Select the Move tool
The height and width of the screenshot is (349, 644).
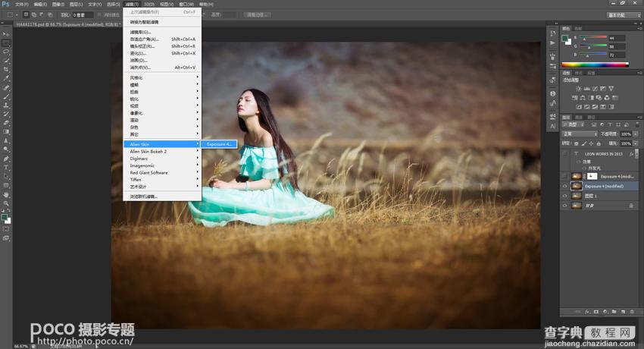tap(6, 34)
